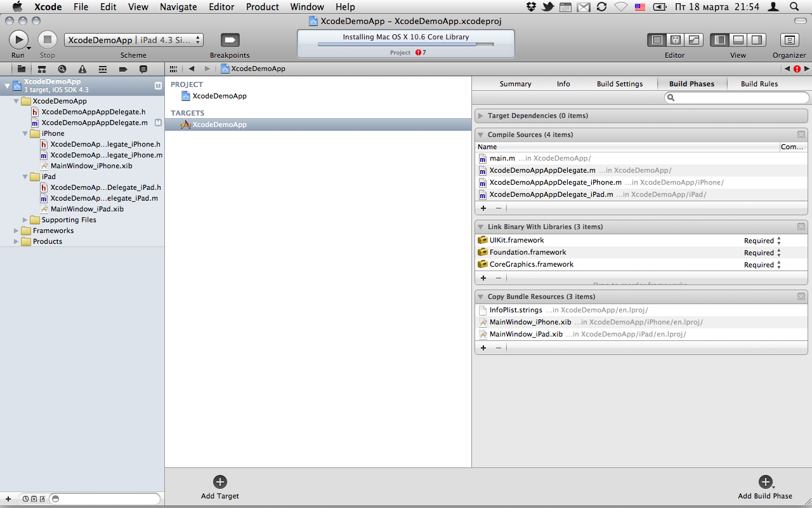812x508 pixels.
Task: Show the Assistant editor
Action: pos(675,40)
